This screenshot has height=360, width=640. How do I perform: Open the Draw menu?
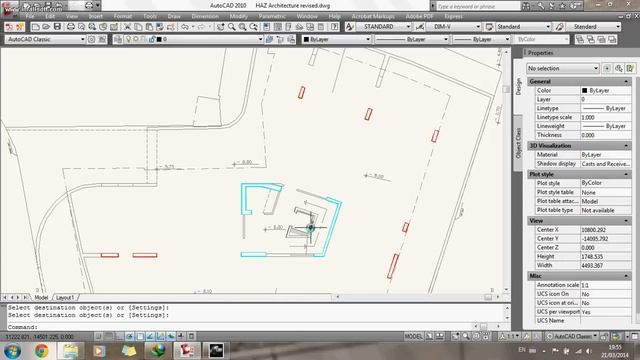pyautogui.click(x=174, y=16)
